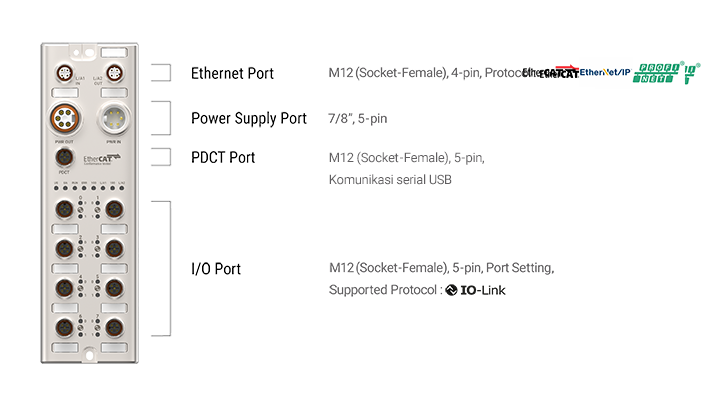Image resolution: width=720 pixels, height=408 pixels.
Task: Click the EtherCAT logo on device body
Action: (x=102, y=159)
